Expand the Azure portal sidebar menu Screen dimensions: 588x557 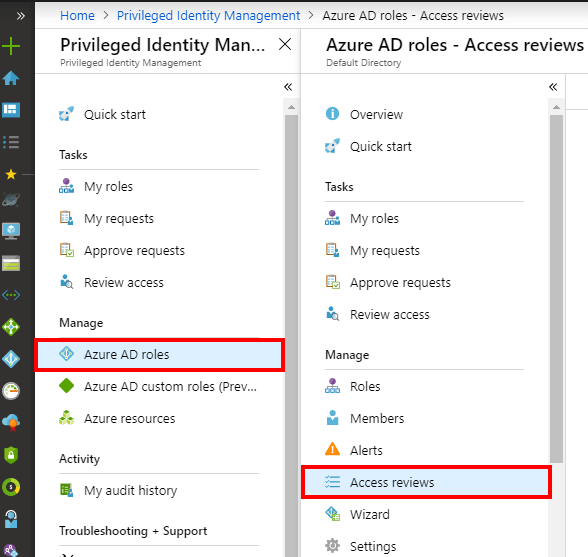20,16
